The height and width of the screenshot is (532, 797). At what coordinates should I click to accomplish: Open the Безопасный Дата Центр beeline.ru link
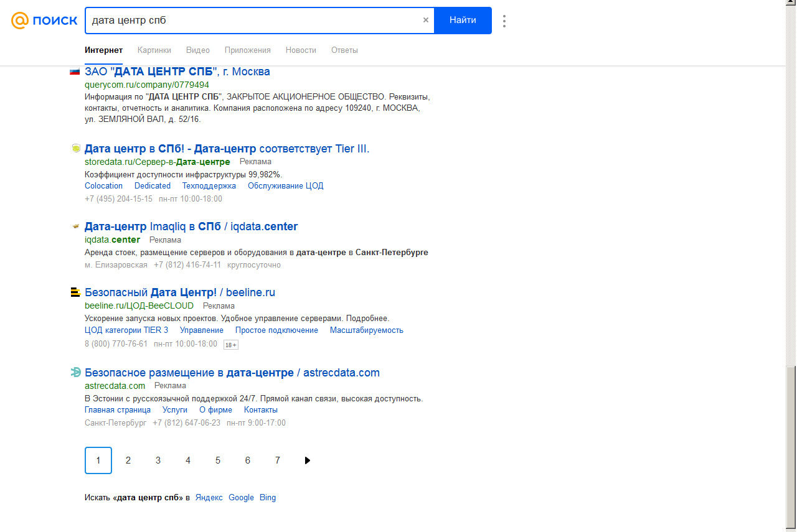pos(179,292)
